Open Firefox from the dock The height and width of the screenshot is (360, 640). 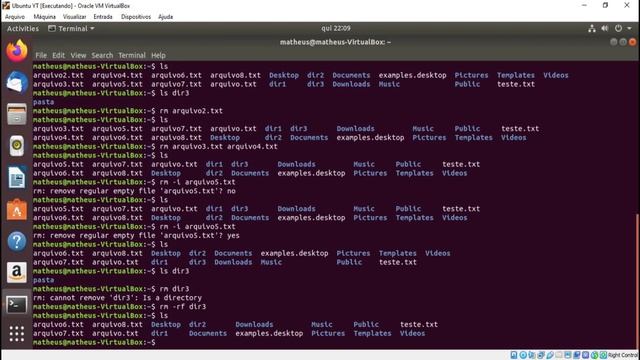(x=17, y=51)
